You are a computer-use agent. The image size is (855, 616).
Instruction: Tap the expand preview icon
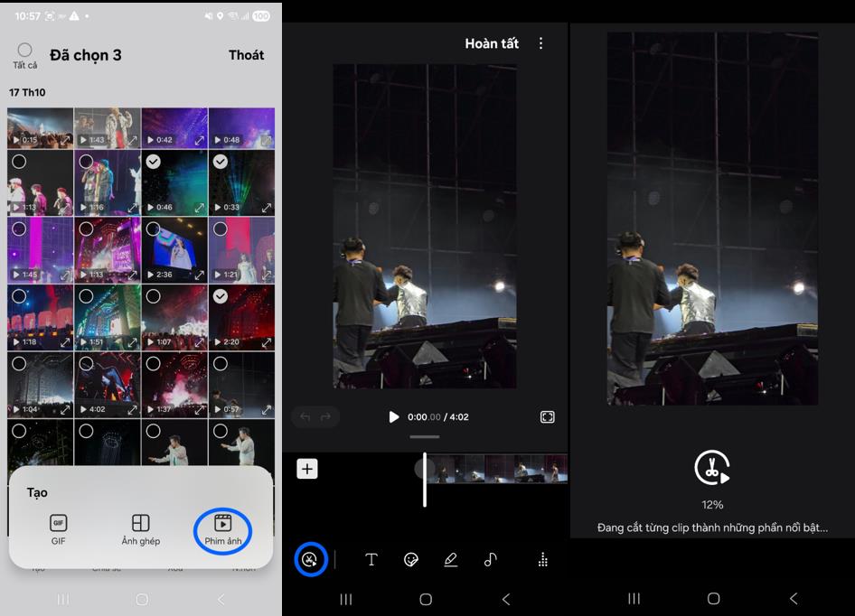tap(547, 416)
